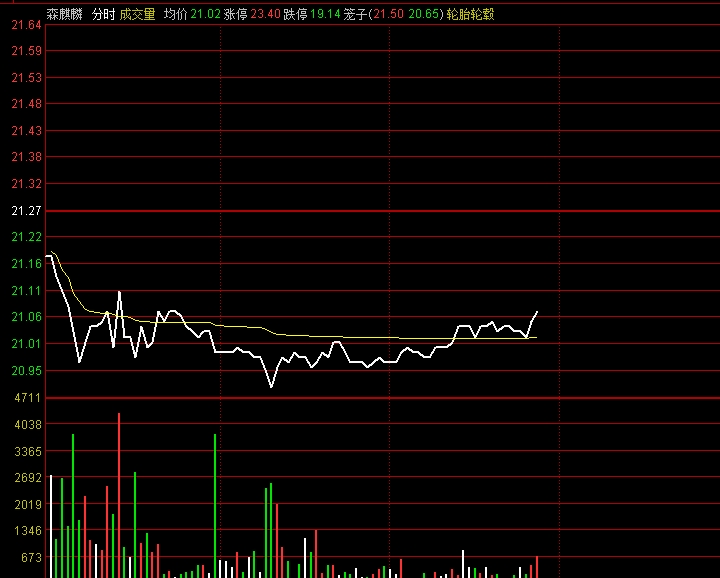This screenshot has width=720, height=578.
Task: Click the 21.43 price axis label
Action: 26,131
